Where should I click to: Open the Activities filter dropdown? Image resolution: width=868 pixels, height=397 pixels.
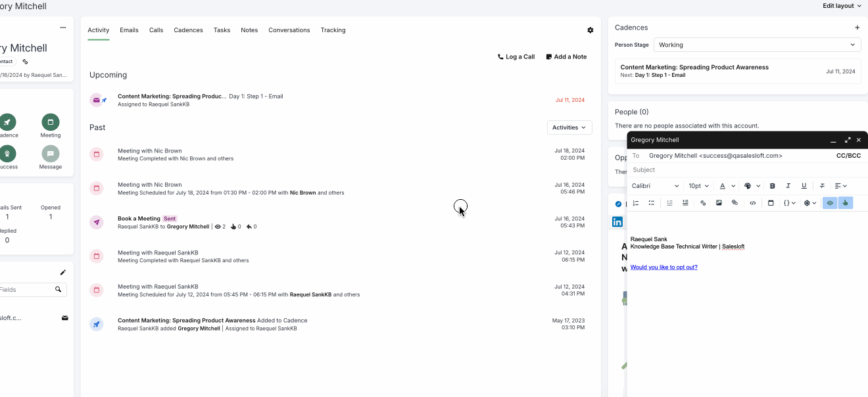coord(569,128)
